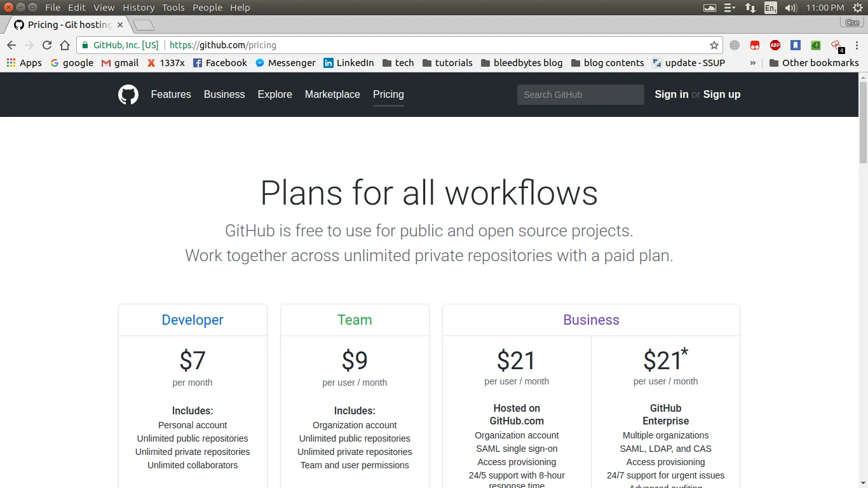
Task: Expand the hidden bookmarks overflow chevron
Action: [753, 63]
